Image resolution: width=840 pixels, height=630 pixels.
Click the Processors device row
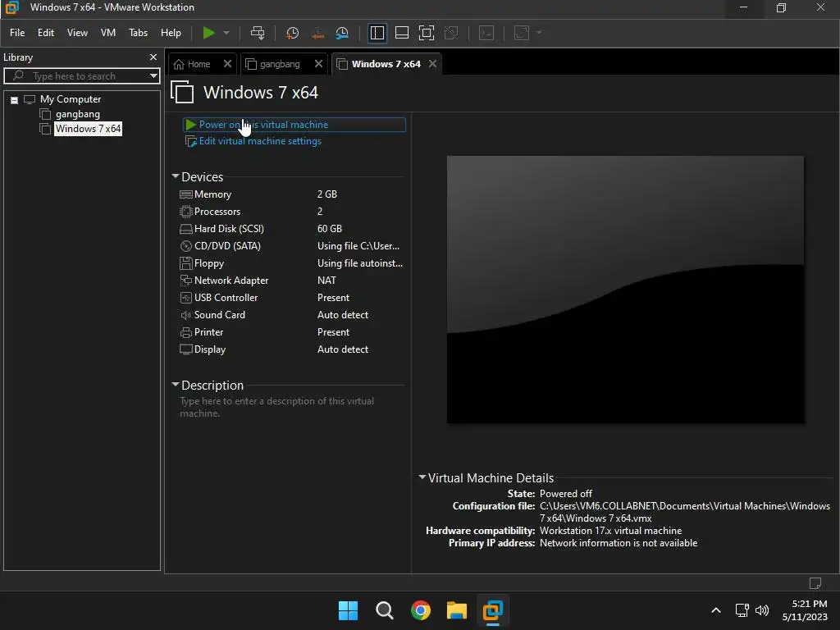click(x=291, y=212)
